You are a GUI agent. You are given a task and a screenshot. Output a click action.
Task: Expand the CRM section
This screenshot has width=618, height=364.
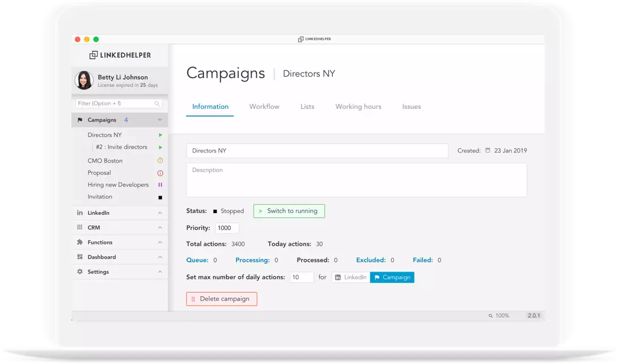click(x=161, y=227)
